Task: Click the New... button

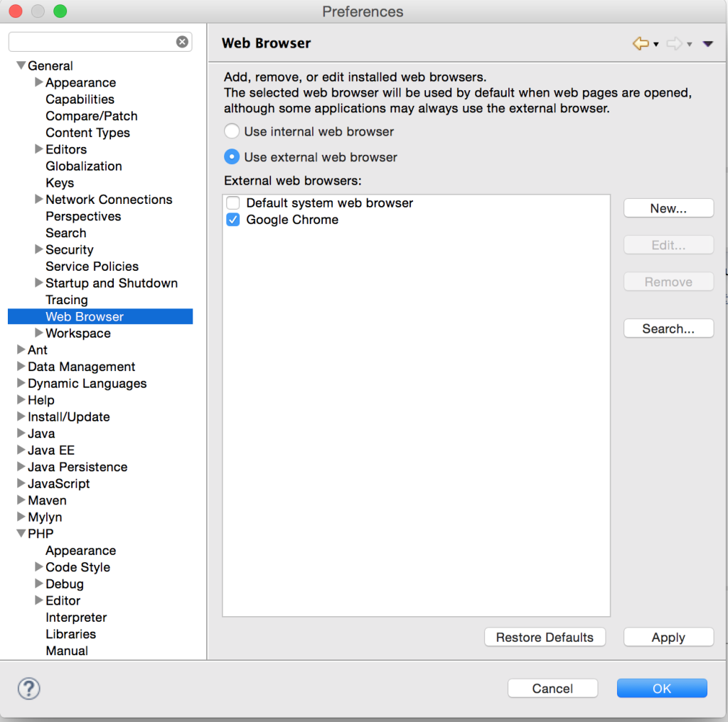Action: tap(668, 208)
